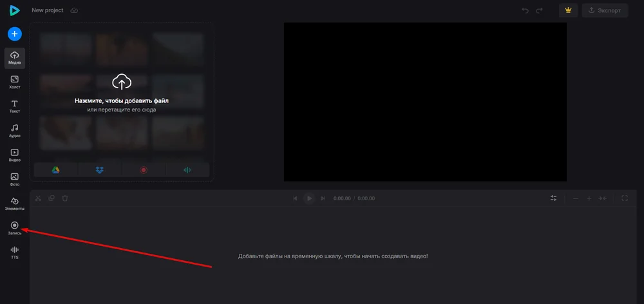Open the Запись recording panel
Viewport: 644px width, 304px height.
(x=15, y=227)
